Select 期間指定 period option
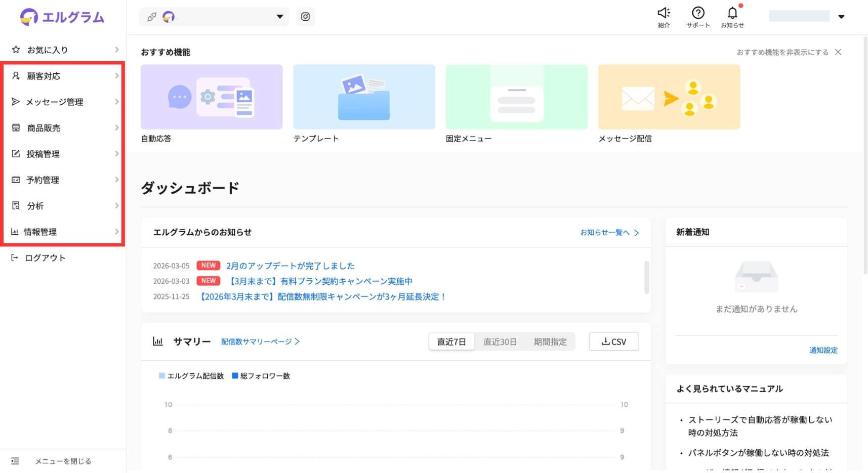Image resolution: width=868 pixels, height=473 pixels. pos(550,341)
